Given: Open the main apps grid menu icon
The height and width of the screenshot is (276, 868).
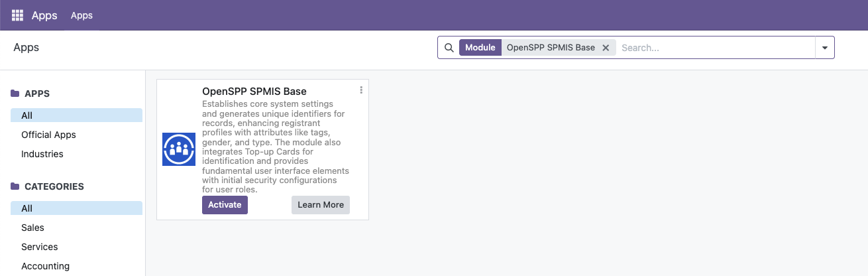Looking at the screenshot, I should pyautogui.click(x=17, y=15).
